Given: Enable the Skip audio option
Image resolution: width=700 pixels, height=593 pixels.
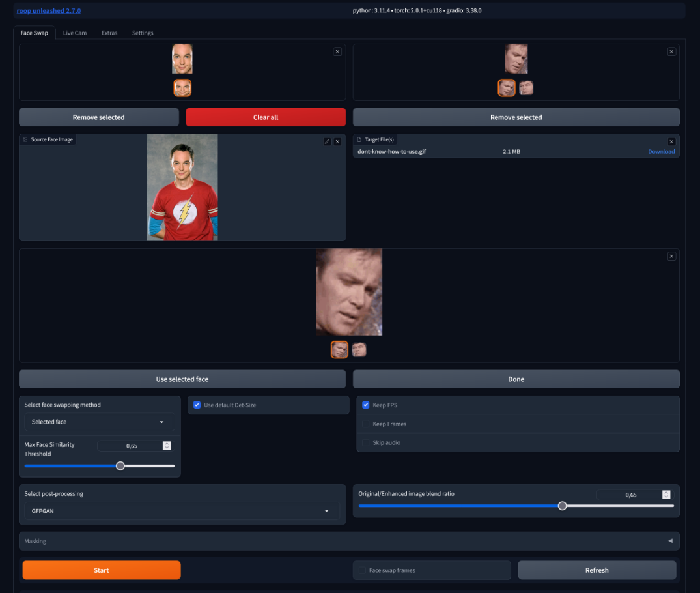Looking at the screenshot, I should [x=366, y=442].
